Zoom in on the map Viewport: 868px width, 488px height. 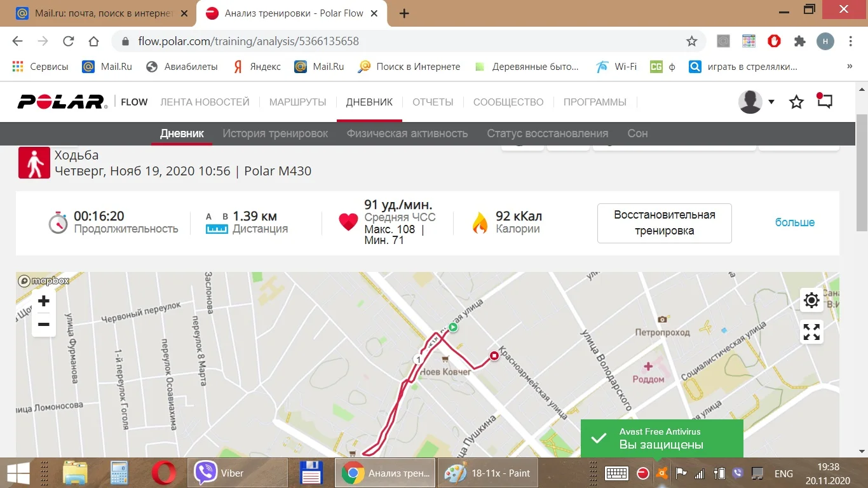(x=44, y=301)
